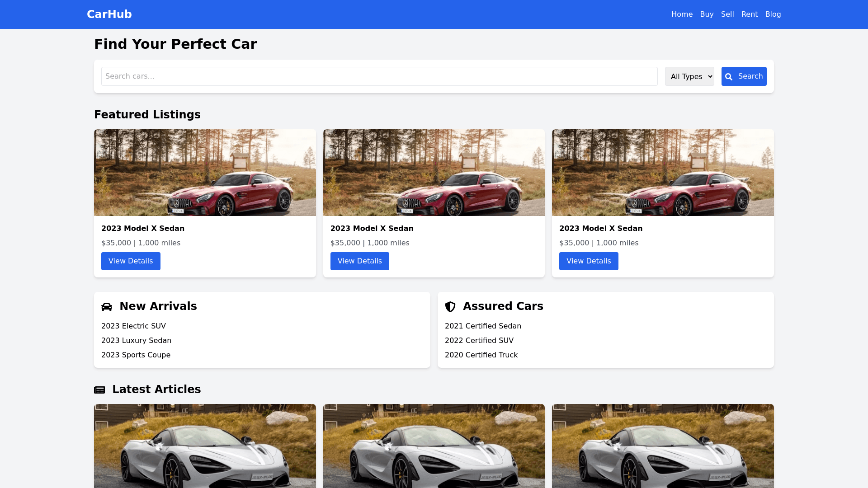The width and height of the screenshot is (868, 488).
Task: Open the middle silver car article image
Action: (434, 446)
